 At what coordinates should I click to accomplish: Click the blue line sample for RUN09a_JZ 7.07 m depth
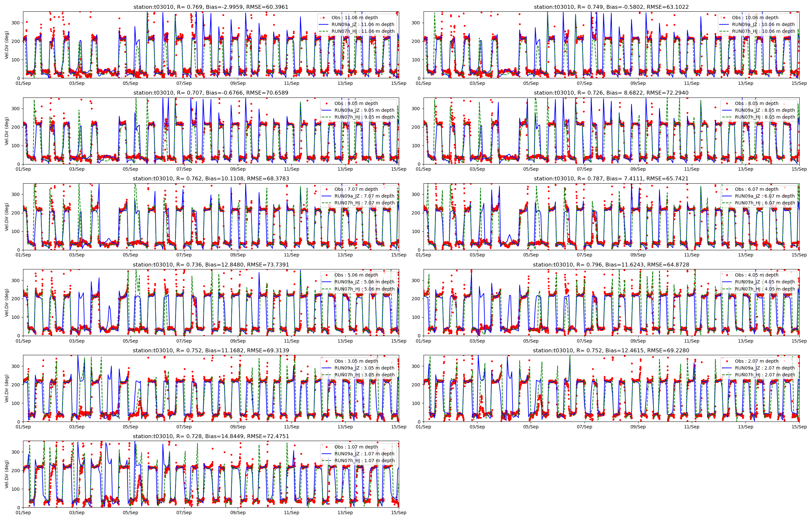[x=327, y=196]
